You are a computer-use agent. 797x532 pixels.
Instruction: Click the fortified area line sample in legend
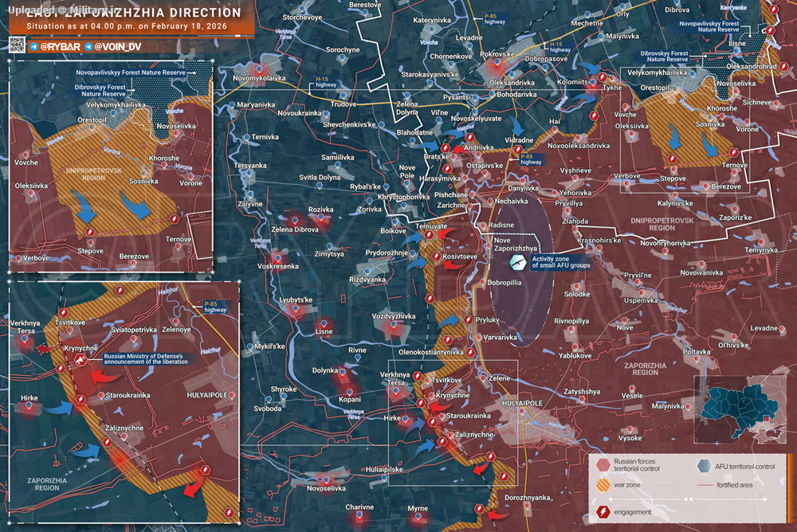point(705,485)
